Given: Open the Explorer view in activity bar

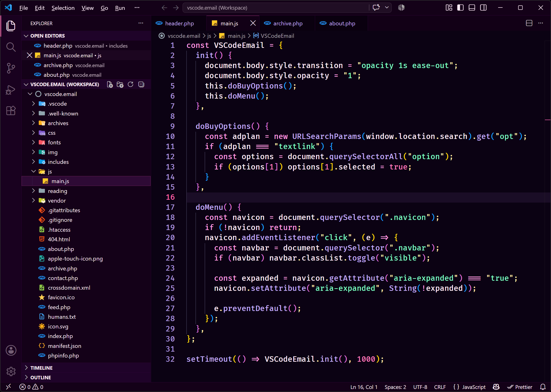Looking at the screenshot, I should 11,26.
